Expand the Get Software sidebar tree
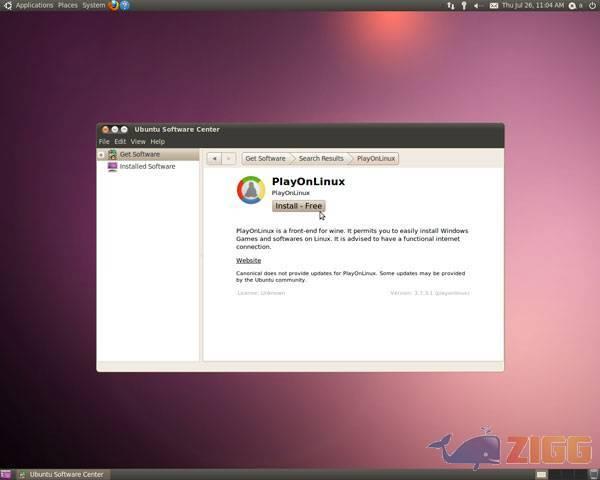The width and height of the screenshot is (600, 480). point(101,155)
